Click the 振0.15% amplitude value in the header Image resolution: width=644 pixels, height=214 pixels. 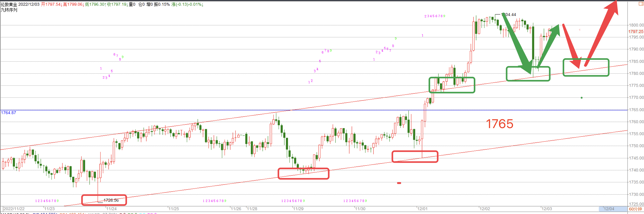(162, 4)
